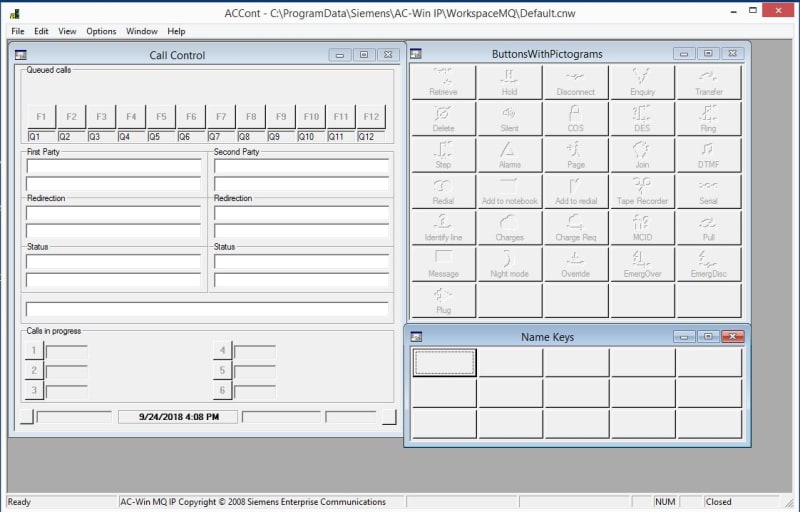The width and height of the screenshot is (800, 512).
Task: Click the DTMF pictogram button
Action: click(709, 155)
